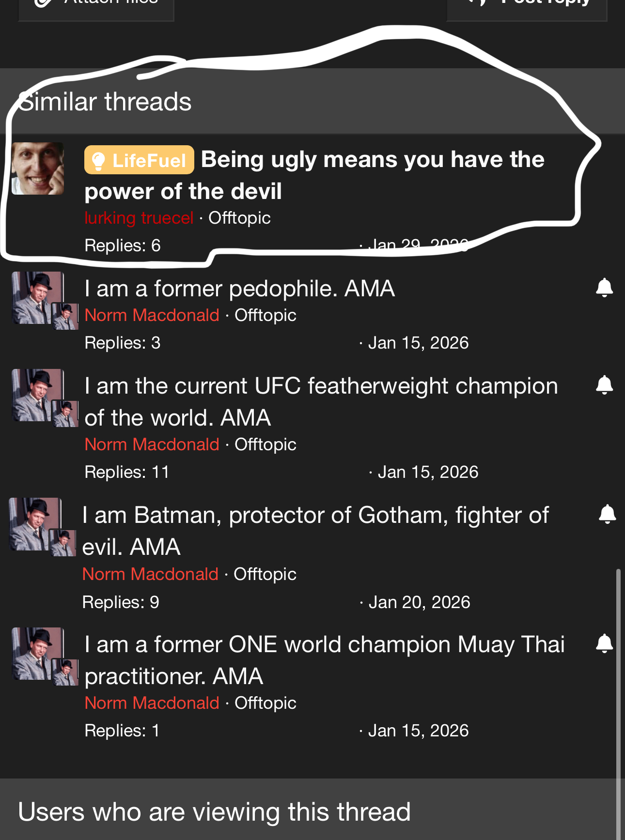Tap the avatar beside the Batman thread
625x840 pixels.
coord(36,524)
